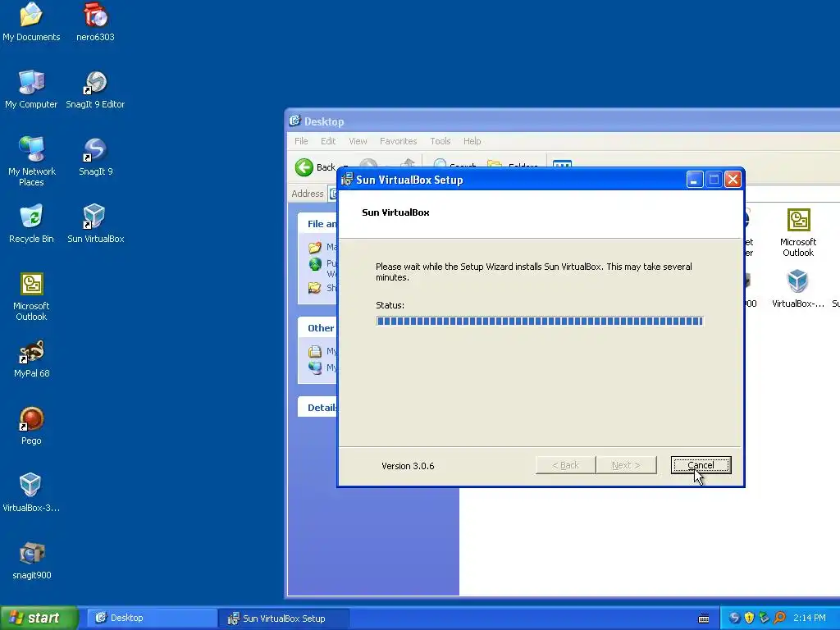Click the Start button
The height and width of the screenshot is (630, 840).
coord(39,618)
